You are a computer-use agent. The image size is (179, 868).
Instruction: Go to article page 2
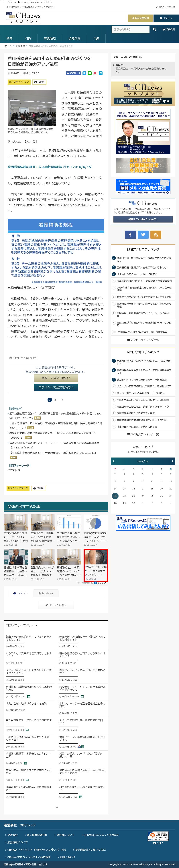[55, 400]
